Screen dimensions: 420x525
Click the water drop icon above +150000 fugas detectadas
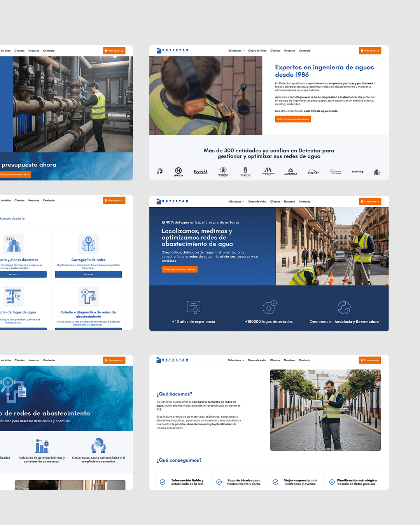point(269,307)
